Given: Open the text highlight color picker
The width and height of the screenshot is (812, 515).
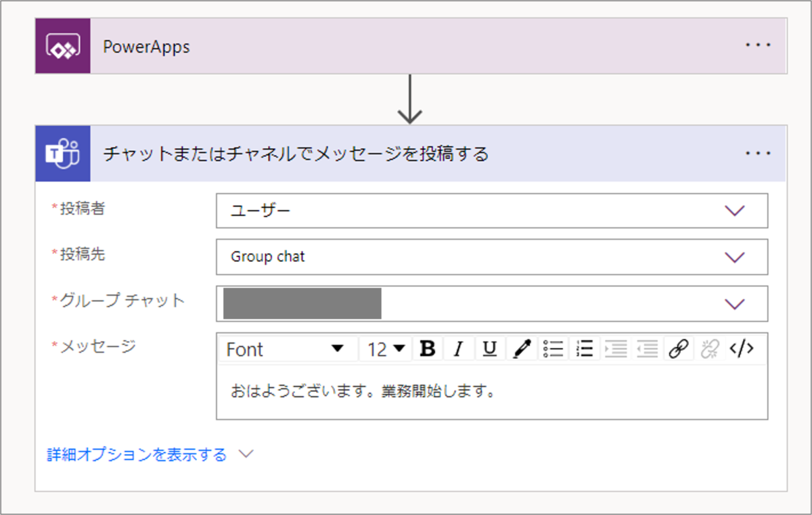Looking at the screenshot, I should click(x=522, y=349).
